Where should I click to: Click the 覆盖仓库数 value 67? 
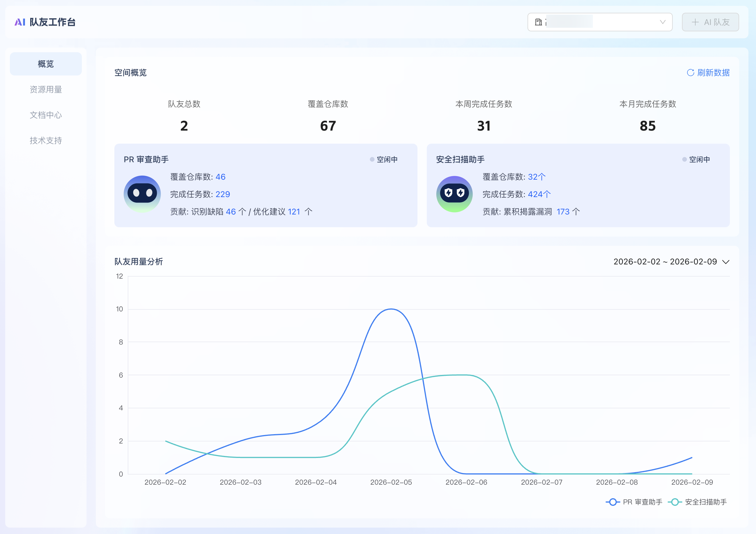pyautogui.click(x=328, y=126)
